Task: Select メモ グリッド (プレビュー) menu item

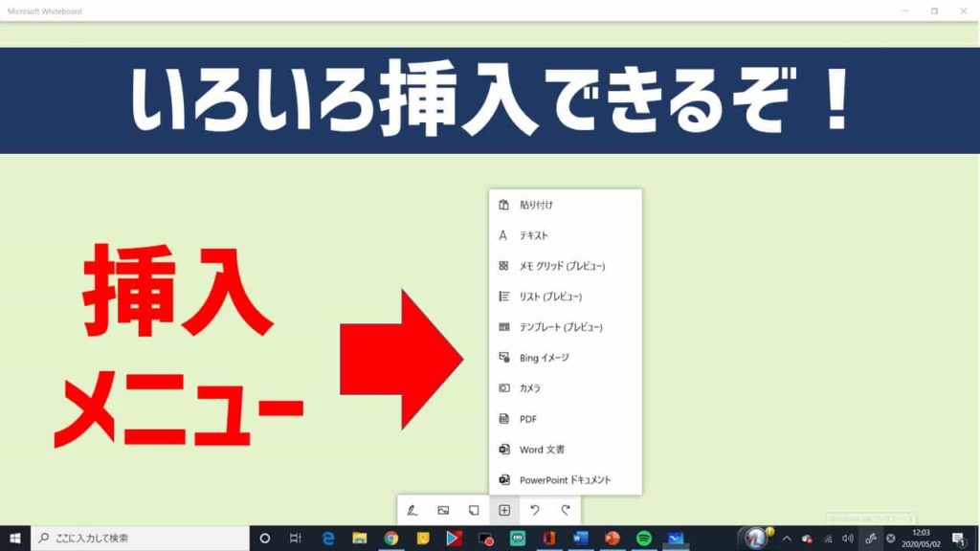Action: pyautogui.click(x=565, y=266)
